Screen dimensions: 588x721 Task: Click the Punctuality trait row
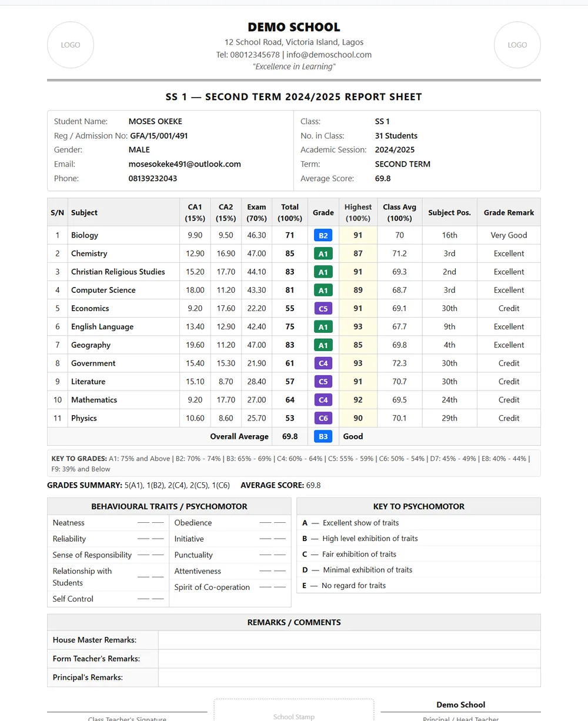pyautogui.click(x=230, y=555)
